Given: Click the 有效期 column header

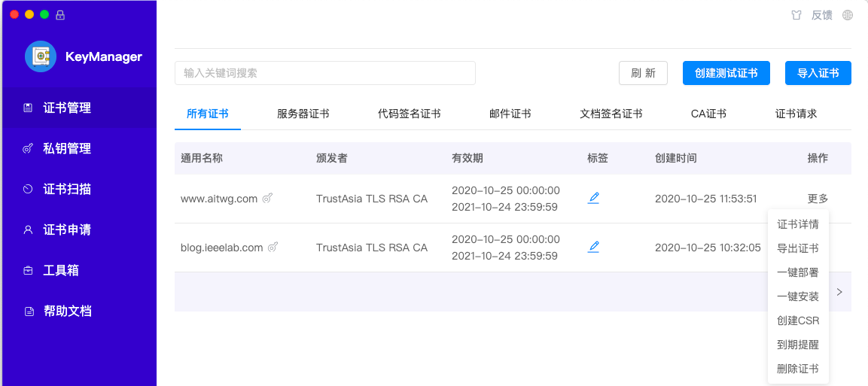Looking at the screenshot, I should (x=468, y=158).
